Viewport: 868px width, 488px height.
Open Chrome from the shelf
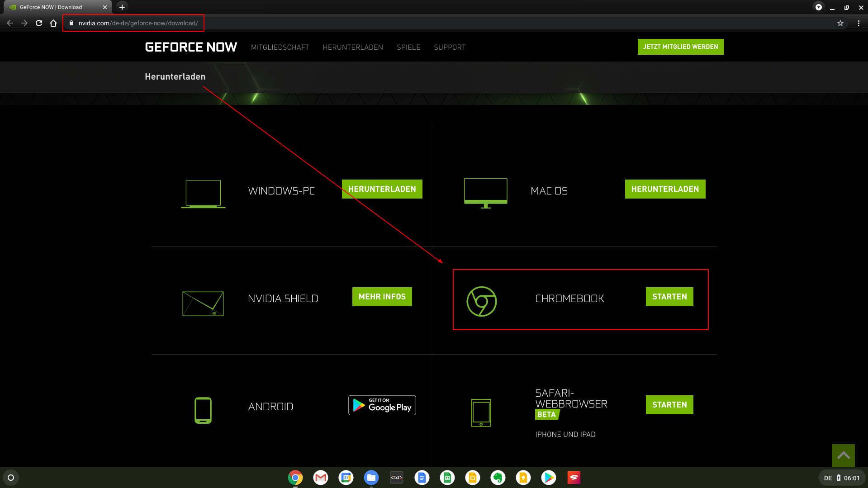(x=295, y=478)
